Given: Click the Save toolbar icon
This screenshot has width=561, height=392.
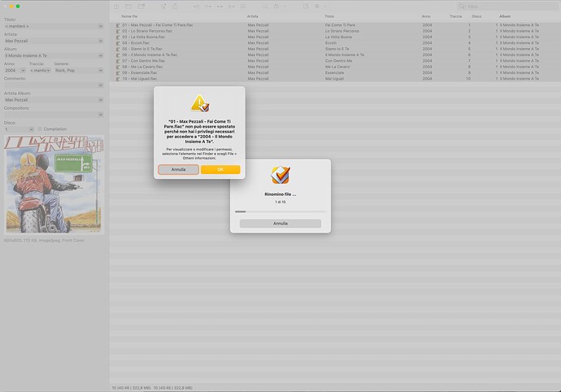Looking at the screenshot, I should (x=116, y=6).
